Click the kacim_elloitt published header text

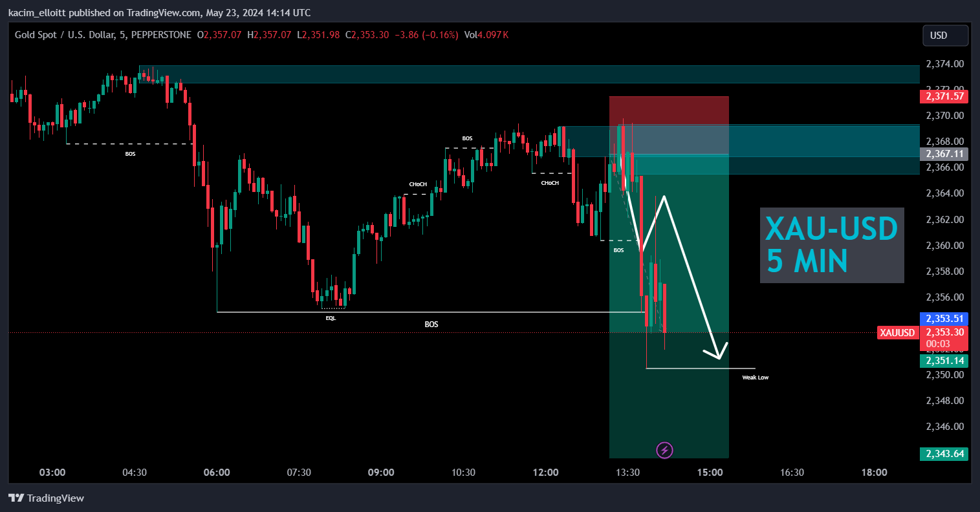[159, 12]
